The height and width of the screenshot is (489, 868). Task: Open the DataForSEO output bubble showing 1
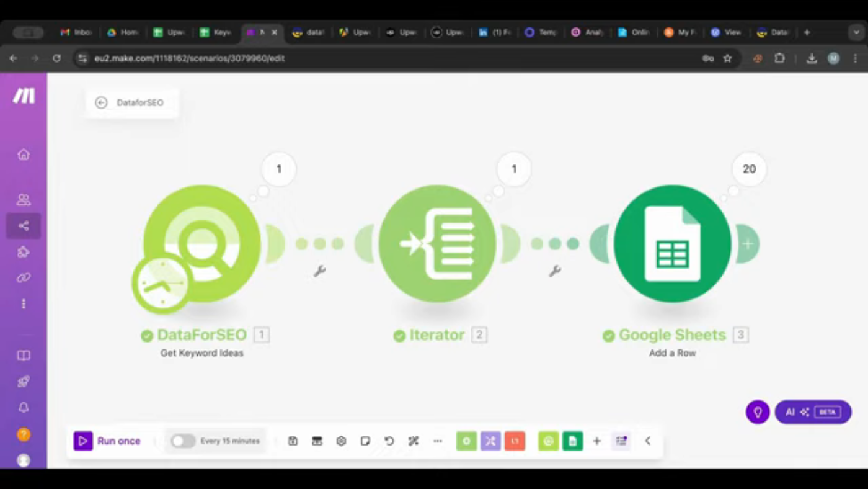click(279, 169)
